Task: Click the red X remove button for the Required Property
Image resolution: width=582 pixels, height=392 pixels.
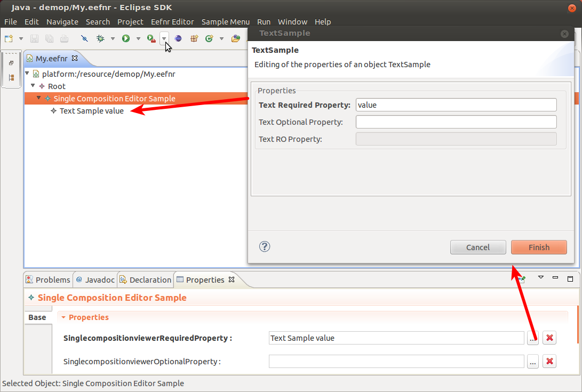Action: (549, 338)
